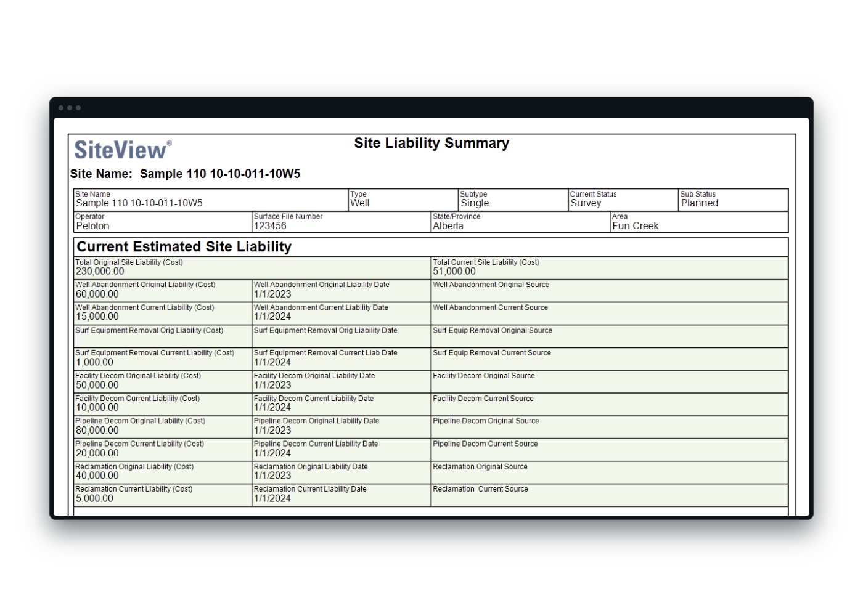The width and height of the screenshot is (863, 616).
Task: Select Pipeline Decom Current Liability '20,000.00'
Action: coord(97,453)
